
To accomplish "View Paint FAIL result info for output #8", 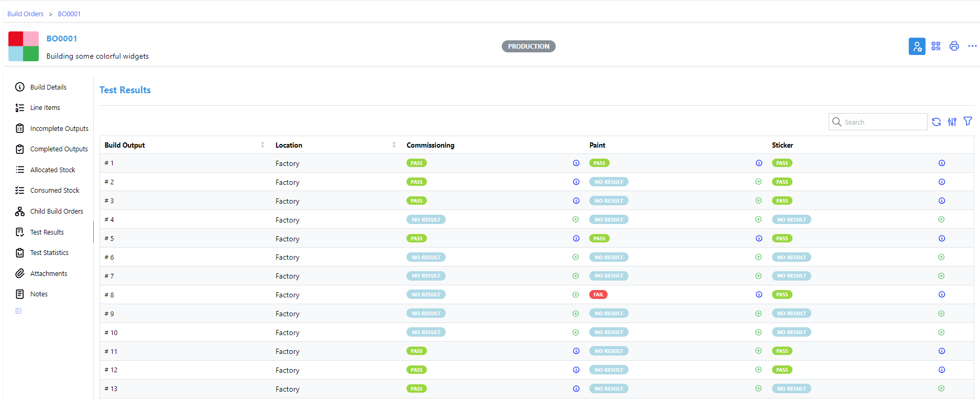I will pyautogui.click(x=759, y=295).
